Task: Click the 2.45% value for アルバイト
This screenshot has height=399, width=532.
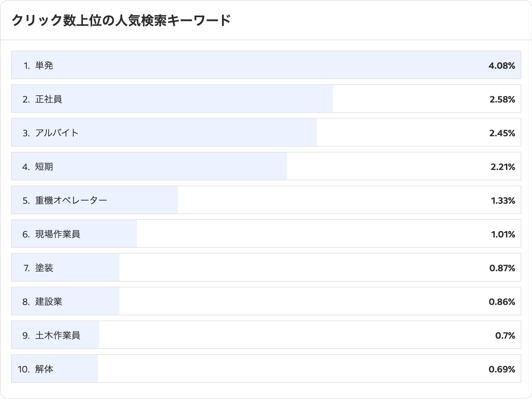Action: [502, 133]
